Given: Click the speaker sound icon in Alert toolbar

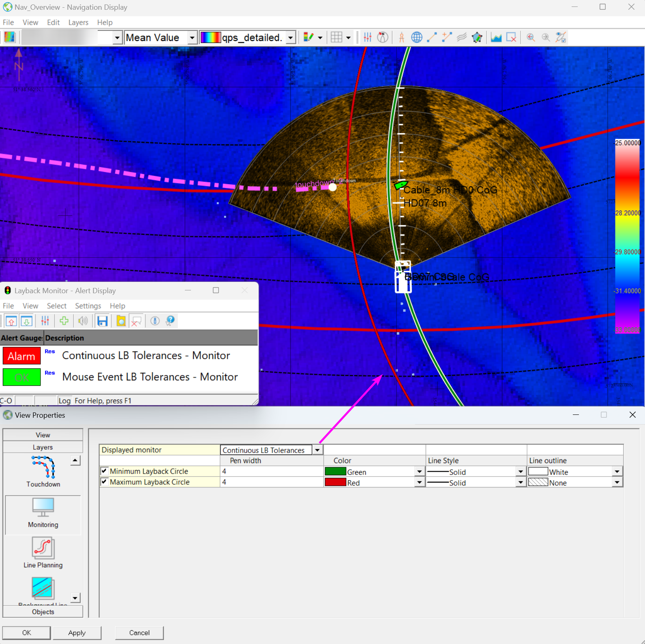Looking at the screenshot, I should (83, 321).
